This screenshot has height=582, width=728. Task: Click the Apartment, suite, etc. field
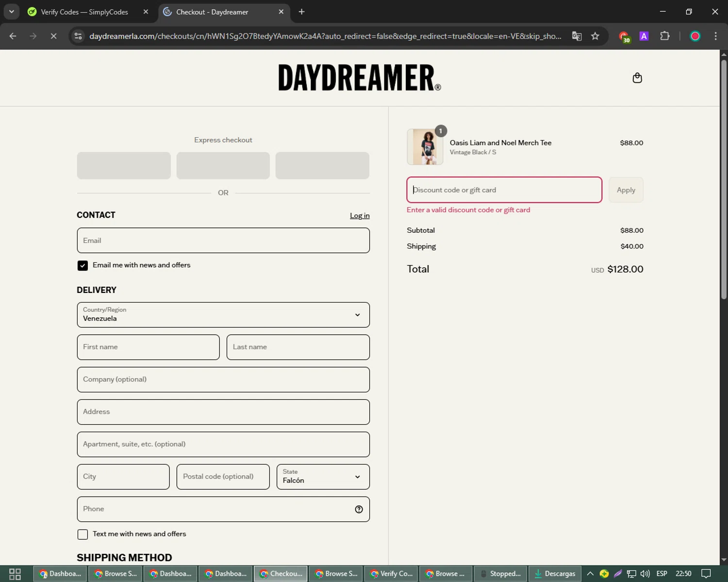tap(223, 444)
